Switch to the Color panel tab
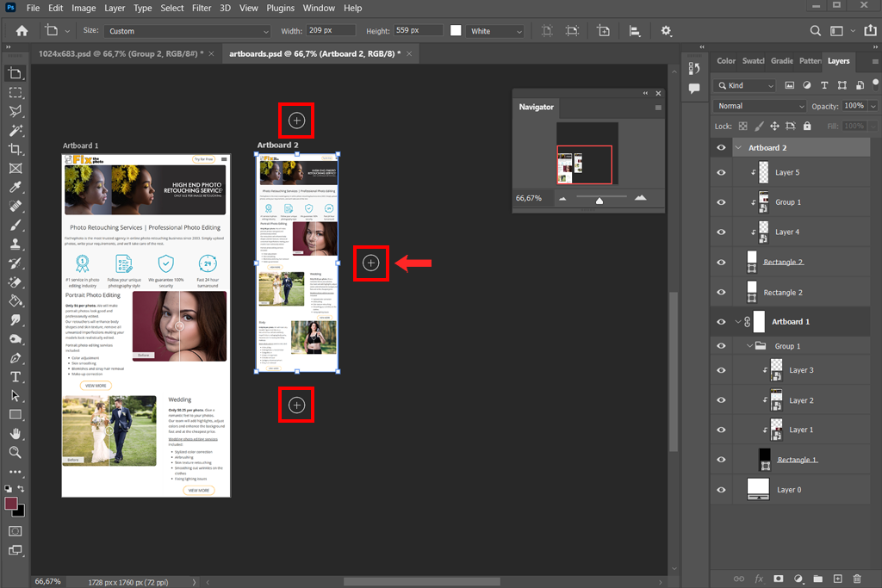 725,61
